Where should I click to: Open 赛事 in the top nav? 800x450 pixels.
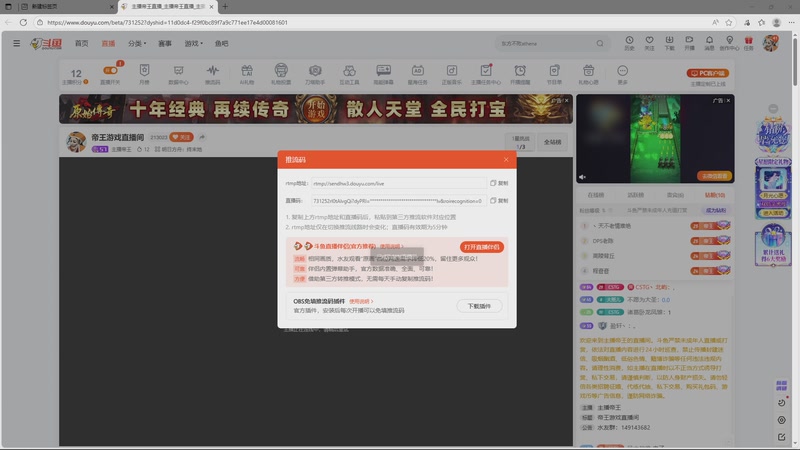[x=165, y=43]
